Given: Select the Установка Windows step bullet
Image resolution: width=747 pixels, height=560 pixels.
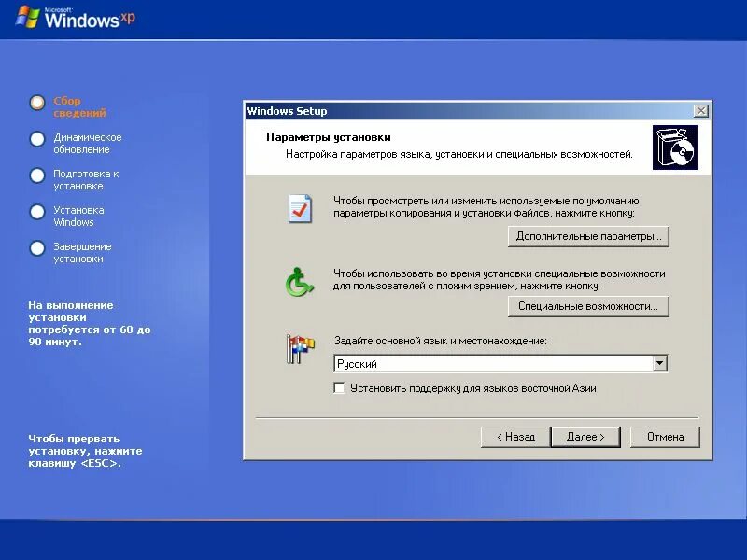Looking at the screenshot, I should pos(37,212).
